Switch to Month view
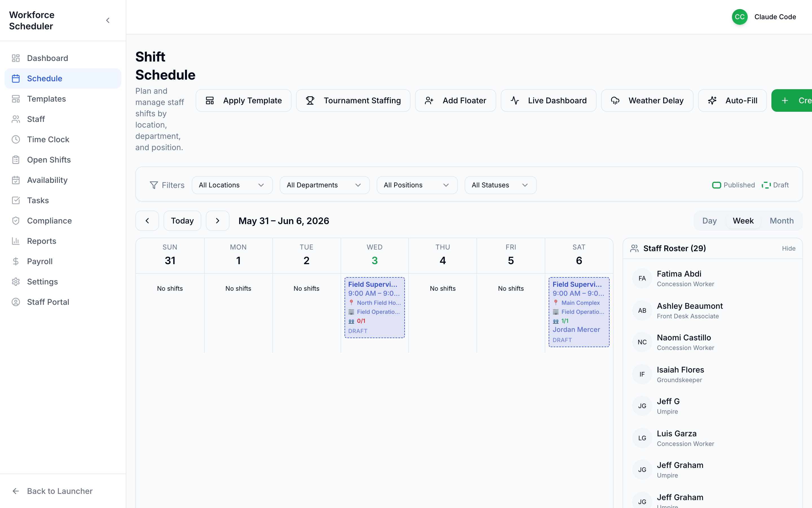812x508 pixels. 782,221
